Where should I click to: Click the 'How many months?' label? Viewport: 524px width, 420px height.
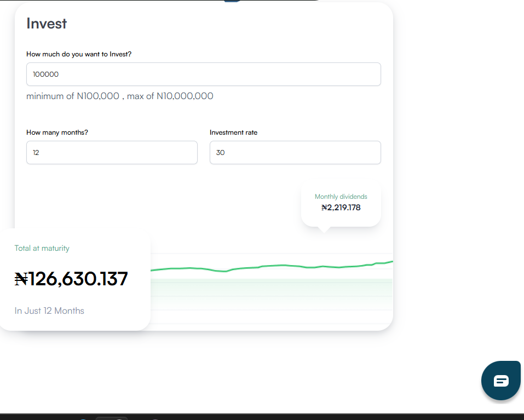56,133
